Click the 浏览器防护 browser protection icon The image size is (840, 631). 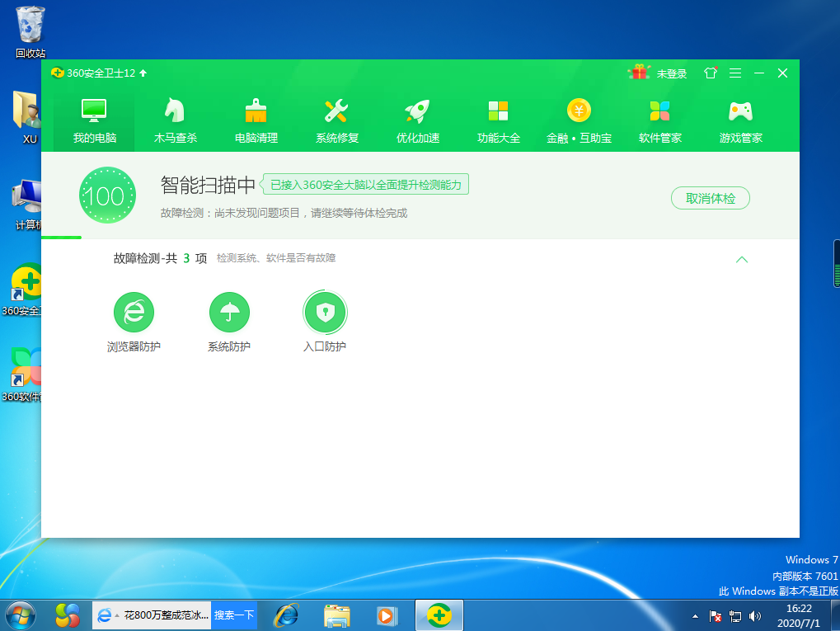[x=134, y=312]
